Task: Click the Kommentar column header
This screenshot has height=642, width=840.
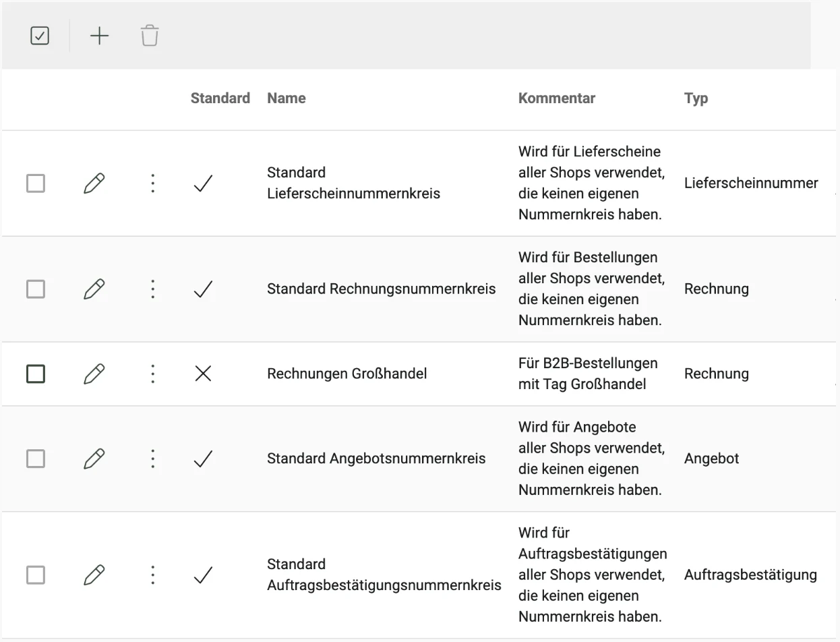Action: coord(557,98)
